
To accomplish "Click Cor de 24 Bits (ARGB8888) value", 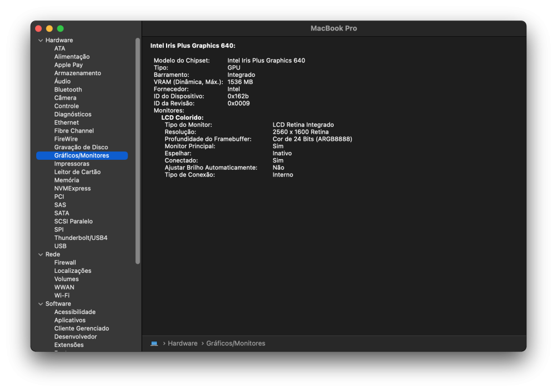I will 312,139.
